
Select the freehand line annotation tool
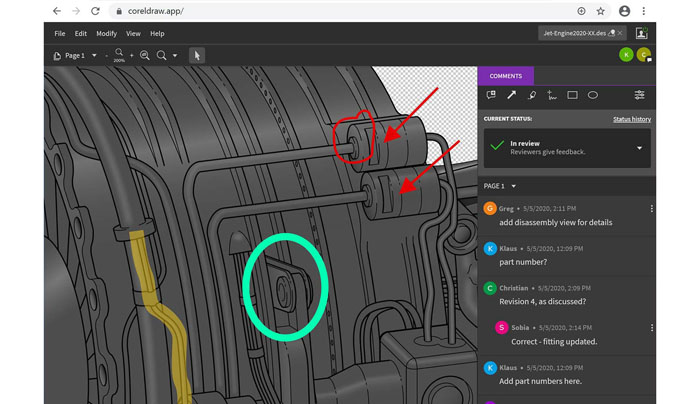[552, 95]
